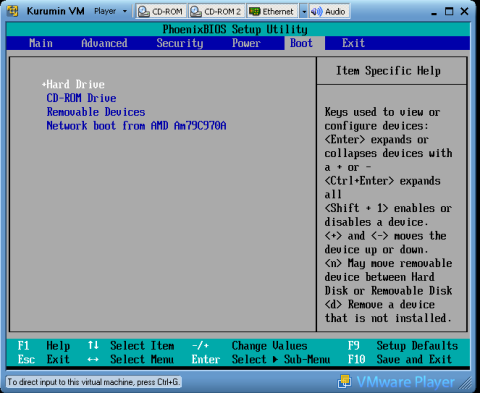This screenshot has height=393, width=480.
Task: Click the PhoenixBIOS Setup Utility title
Action: pyautogui.click(x=235, y=29)
